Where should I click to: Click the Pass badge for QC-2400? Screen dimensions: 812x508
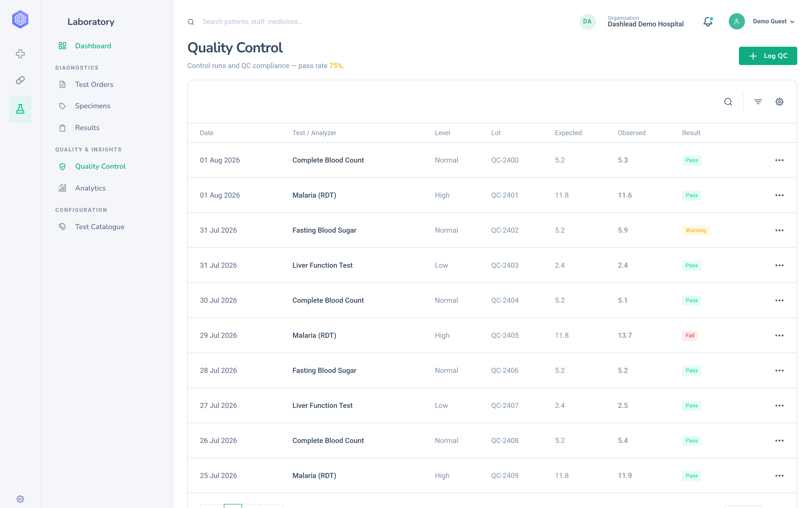point(692,160)
